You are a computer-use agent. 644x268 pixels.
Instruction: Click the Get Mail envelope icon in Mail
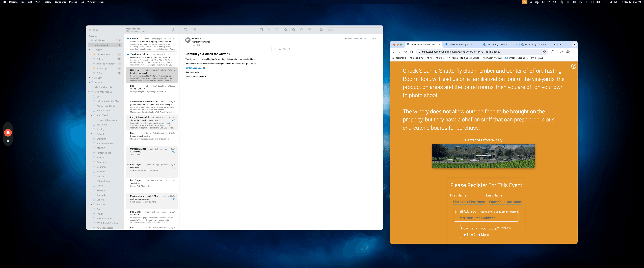[185, 30]
